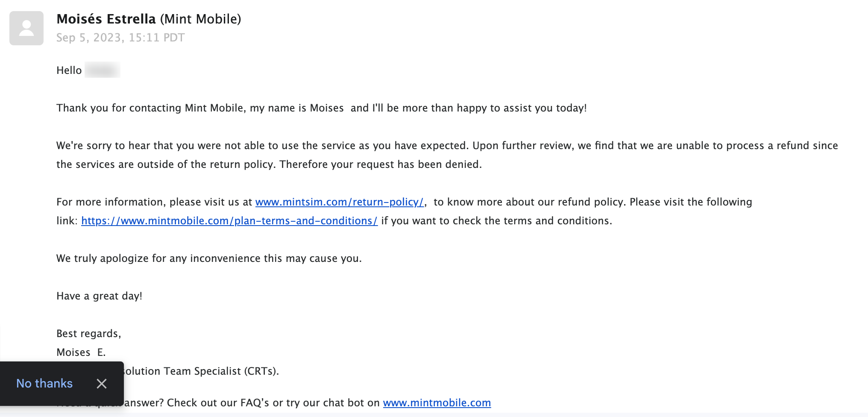Image resolution: width=868 pixels, height=417 pixels.
Task: Click the word Hello in the greeting
Action: 69,70
